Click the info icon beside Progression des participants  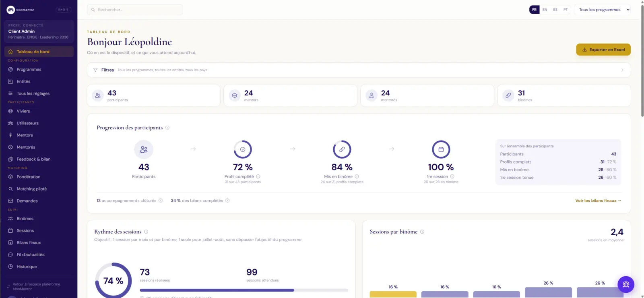coord(167,128)
